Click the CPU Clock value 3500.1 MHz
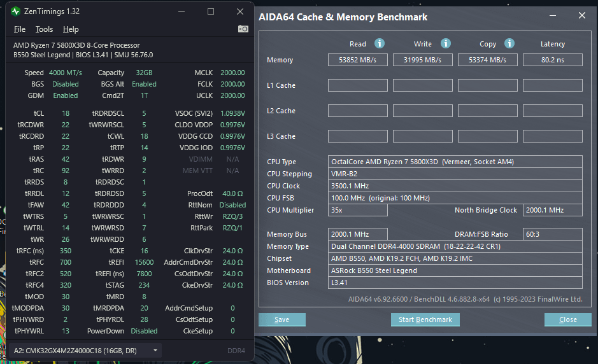This screenshot has width=598, height=364. [x=455, y=186]
